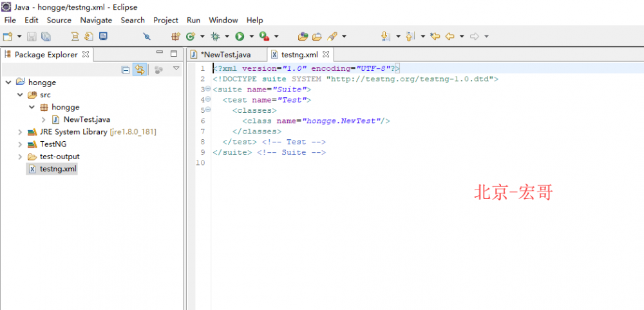Collapse the hongge project node
The image size is (644, 310).
click(x=8, y=82)
